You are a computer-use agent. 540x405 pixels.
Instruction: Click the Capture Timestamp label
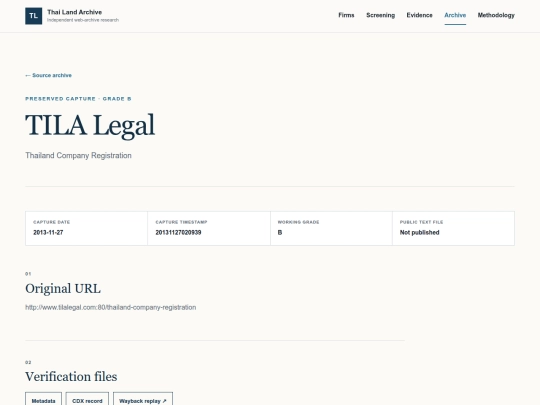tap(181, 222)
